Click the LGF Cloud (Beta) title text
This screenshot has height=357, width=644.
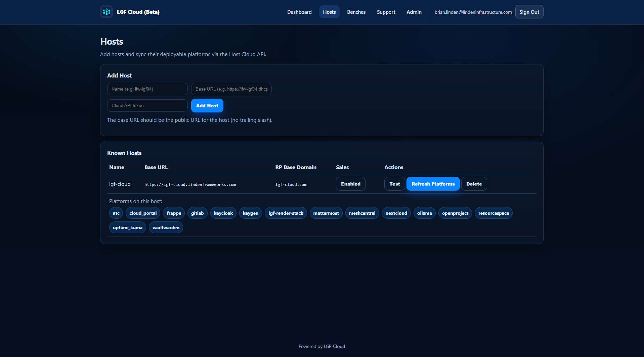[x=138, y=12]
